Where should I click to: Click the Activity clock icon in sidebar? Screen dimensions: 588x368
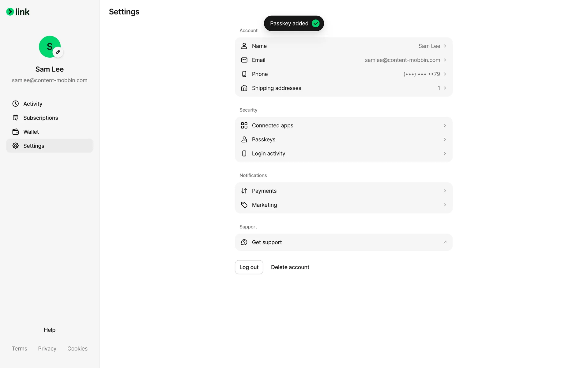(x=16, y=104)
